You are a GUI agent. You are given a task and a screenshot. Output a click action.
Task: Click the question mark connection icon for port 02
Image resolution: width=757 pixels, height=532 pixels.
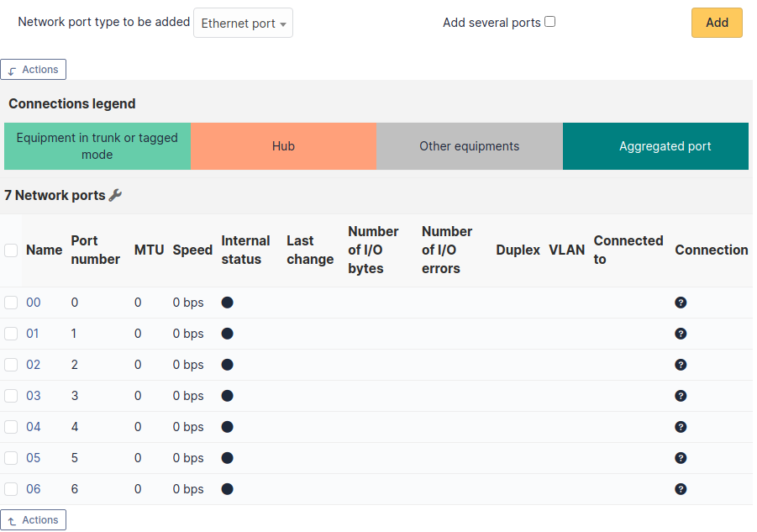[x=681, y=365]
